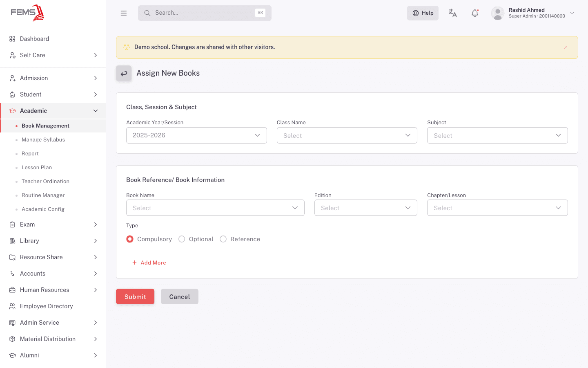
Task: Open Lesson Plan submenu item
Action: tap(53, 168)
